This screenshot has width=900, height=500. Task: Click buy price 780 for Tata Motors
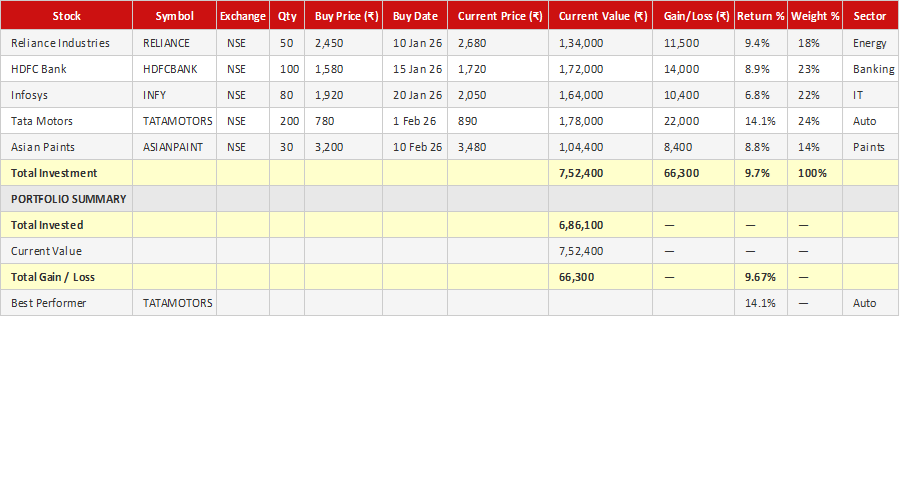(x=344, y=121)
